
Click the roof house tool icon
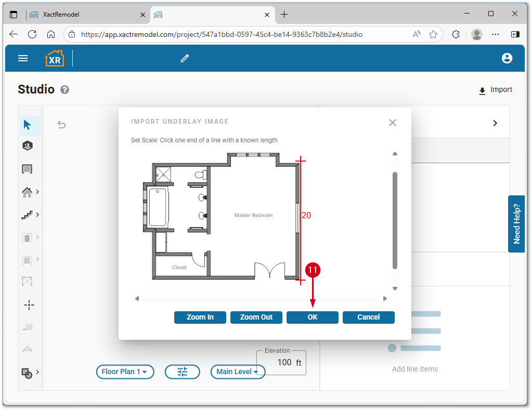pyautogui.click(x=27, y=192)
